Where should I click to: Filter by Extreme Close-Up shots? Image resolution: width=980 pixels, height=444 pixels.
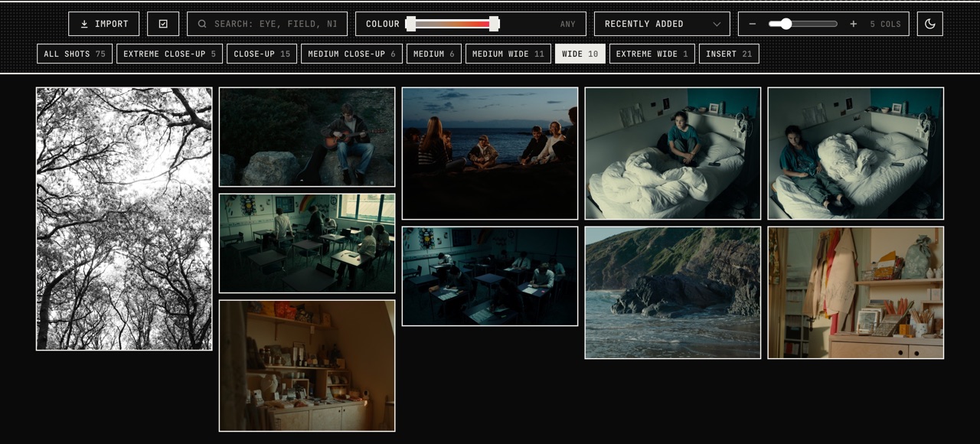[x=170, y=54]
